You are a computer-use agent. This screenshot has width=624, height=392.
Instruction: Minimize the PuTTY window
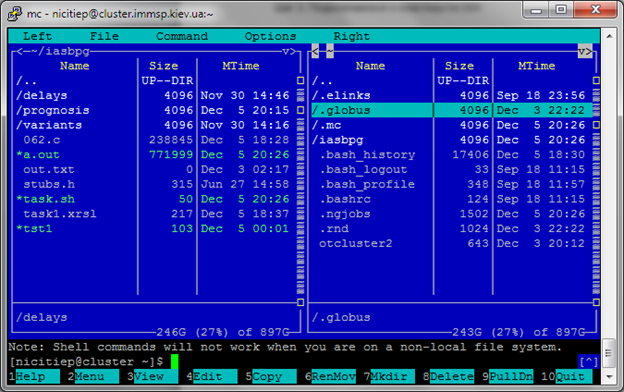click(x=536, y=10)
